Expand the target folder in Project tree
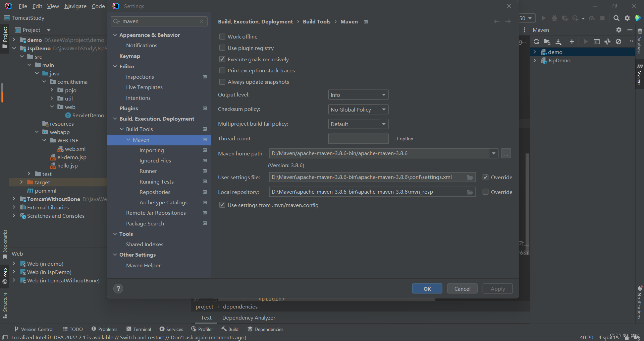This screenshot has width=644, height=341. tap(22, 182)
